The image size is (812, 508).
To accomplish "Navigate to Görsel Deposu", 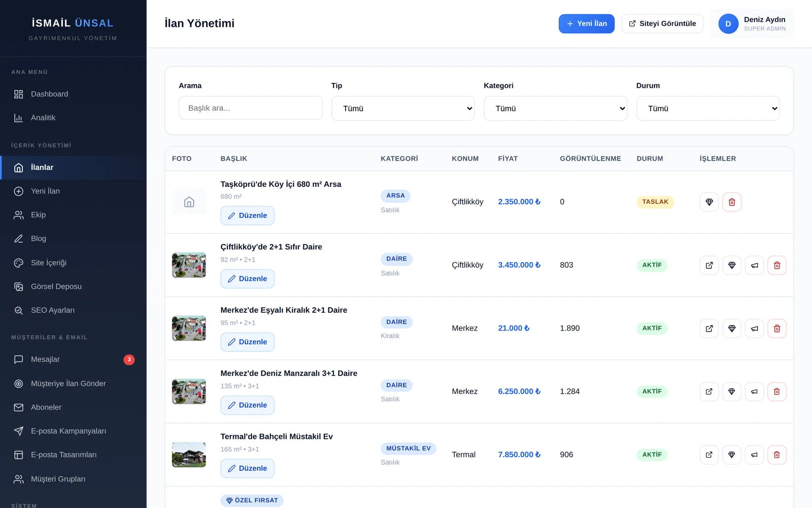I will click(x=73, y=287).
